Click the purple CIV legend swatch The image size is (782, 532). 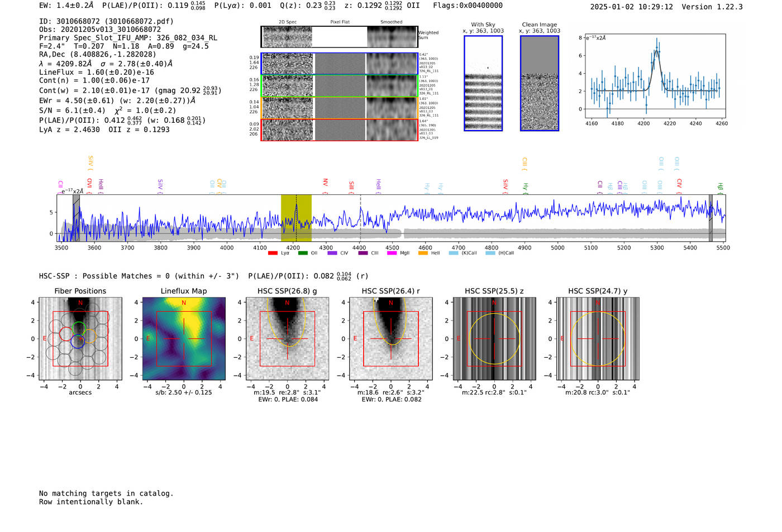332,253
